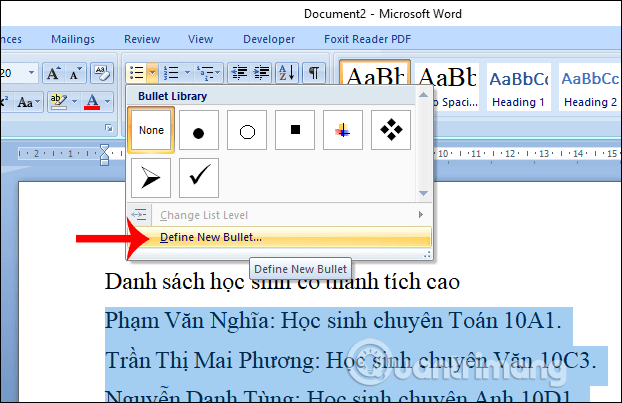
Task: Click the Grow Font button
Action: (53, 73)
